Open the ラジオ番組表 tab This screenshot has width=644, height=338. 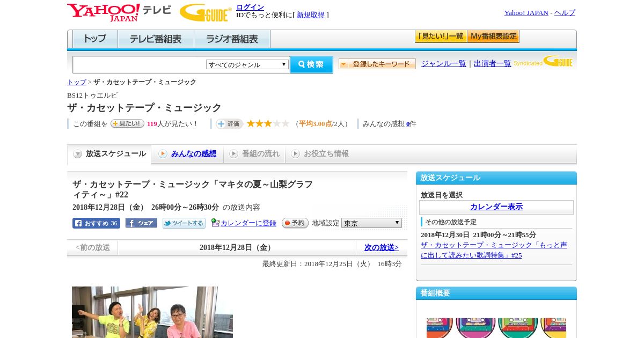click(232, 39)
